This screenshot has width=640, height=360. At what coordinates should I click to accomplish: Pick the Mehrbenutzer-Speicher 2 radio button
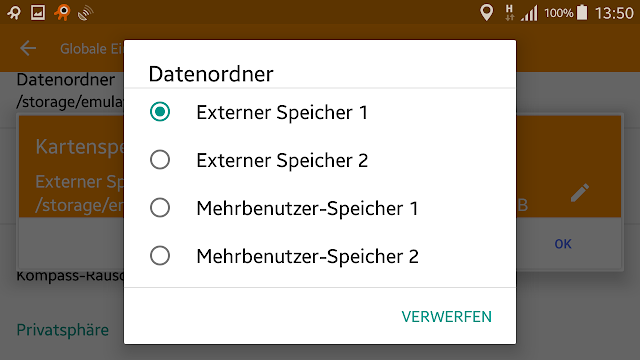click(160, 256)
